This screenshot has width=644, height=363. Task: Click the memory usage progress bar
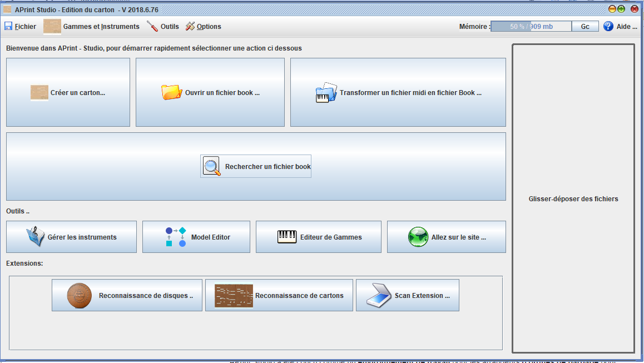point(531,27)
